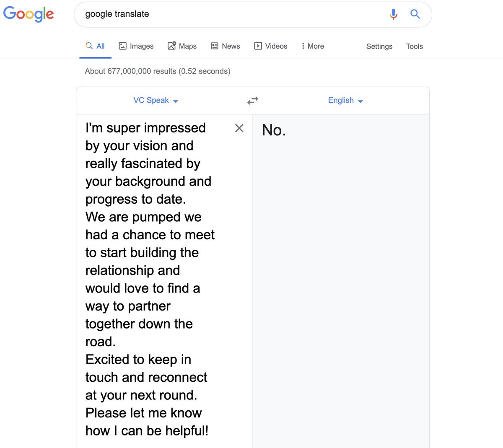Screen dimensions: 503x448
Task: Click the Maps pin icon
Action: click(172, 46)
